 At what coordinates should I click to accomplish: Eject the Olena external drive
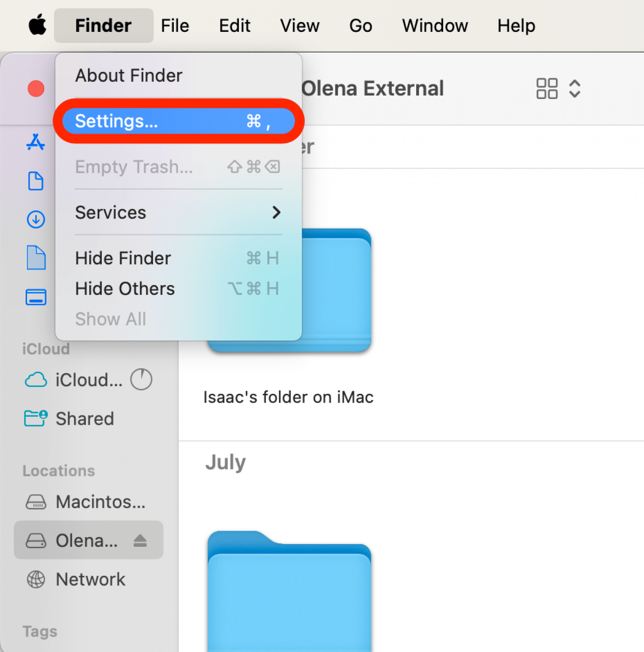140,540
